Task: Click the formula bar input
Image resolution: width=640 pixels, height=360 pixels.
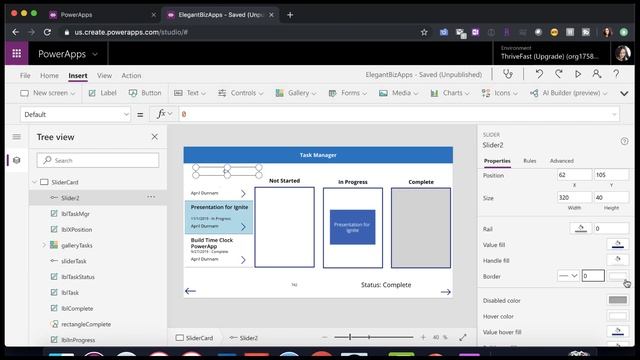Action: [398, 114]
